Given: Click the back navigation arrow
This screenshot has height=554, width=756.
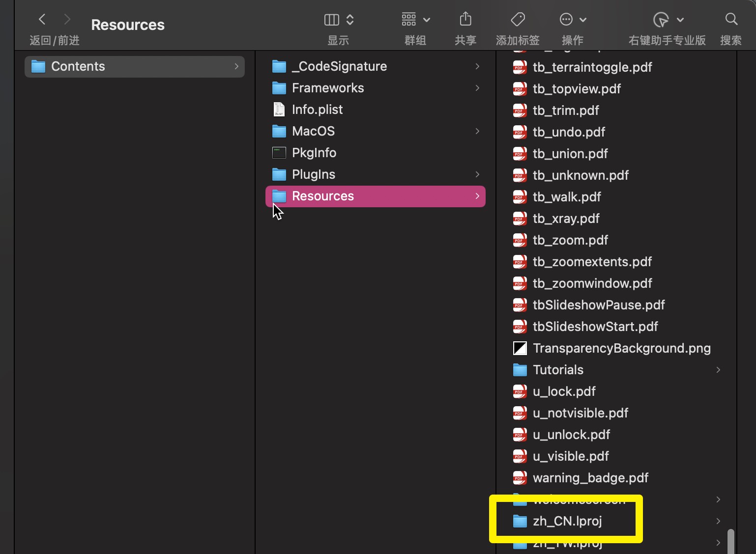Looking at the screenshot, I should [x=42, y=20].
